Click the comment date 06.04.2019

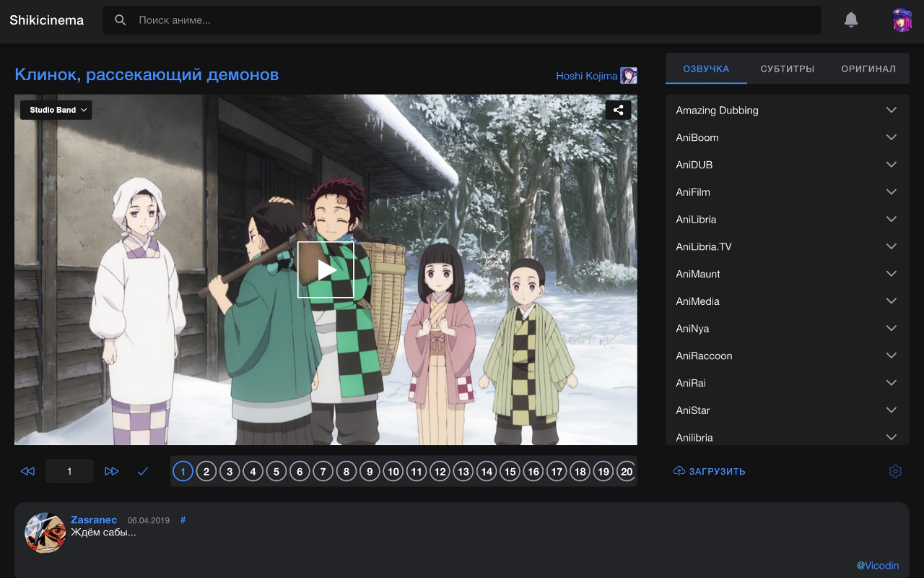click(149, 520)
